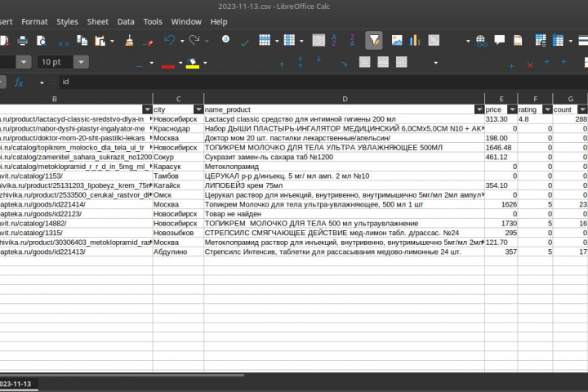This screenshot has height=392, width=588.
Task: Freeze rows and columns icon
Action: click(558, 40)
